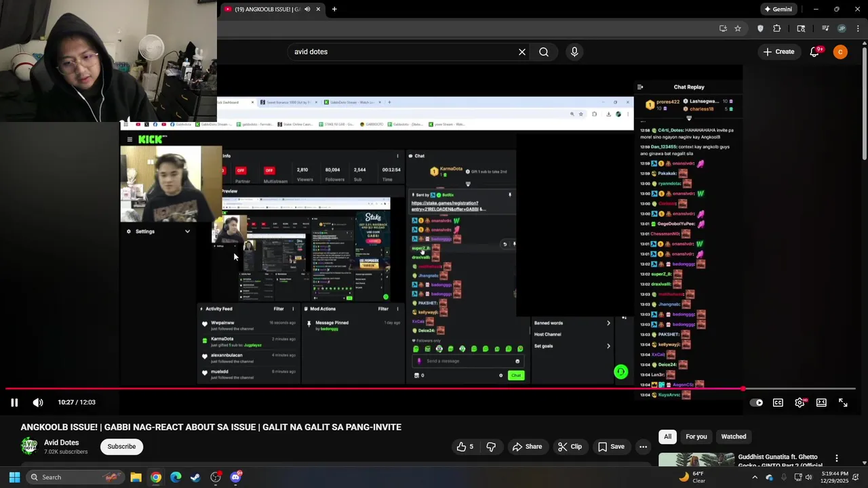Open the player settings gear
Viewport: 868px width, 488px height.
[800, 403]
